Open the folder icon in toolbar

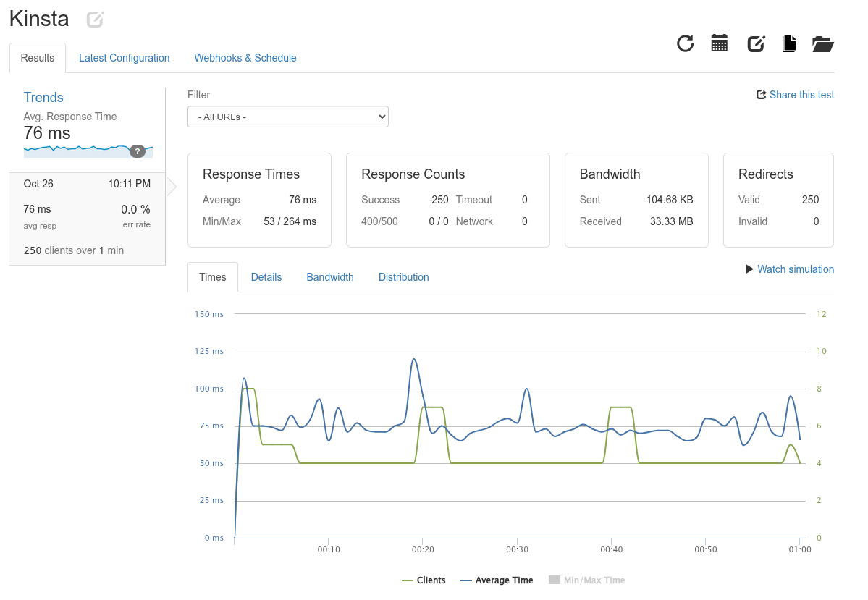(x=823, y=43)
